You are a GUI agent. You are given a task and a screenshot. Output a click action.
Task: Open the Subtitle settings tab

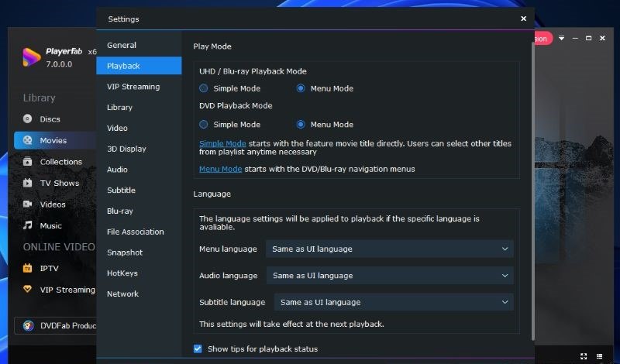point(139,190)
